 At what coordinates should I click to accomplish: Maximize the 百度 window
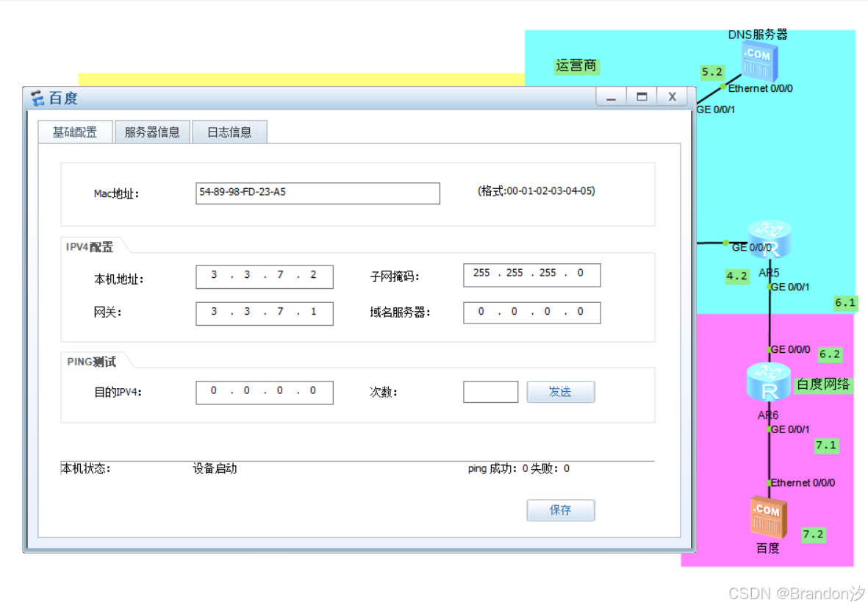(642, 97)
